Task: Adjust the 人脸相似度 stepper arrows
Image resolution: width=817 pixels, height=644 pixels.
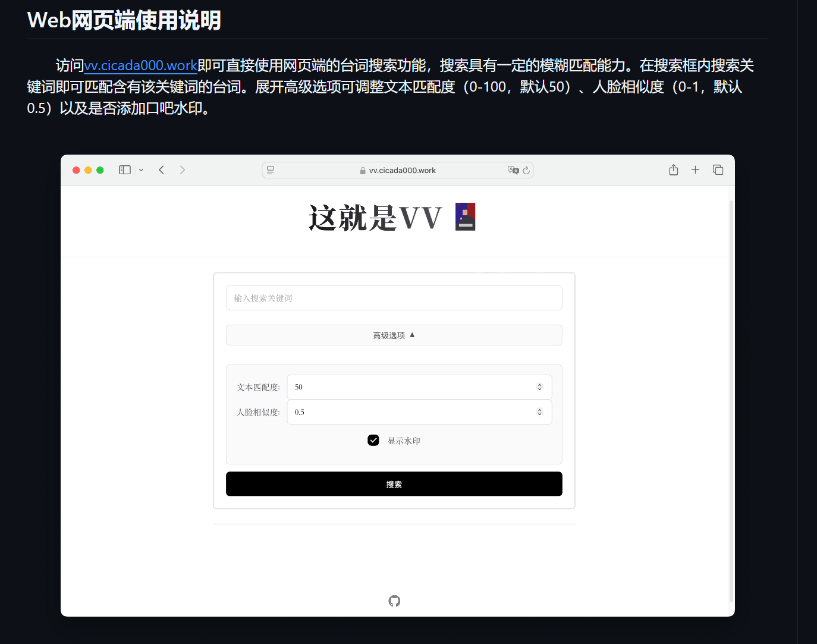Action: click(539, 412)
